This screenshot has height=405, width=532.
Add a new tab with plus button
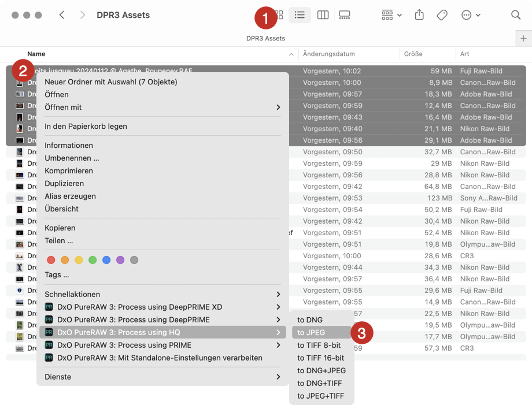[x=523, y=39]
